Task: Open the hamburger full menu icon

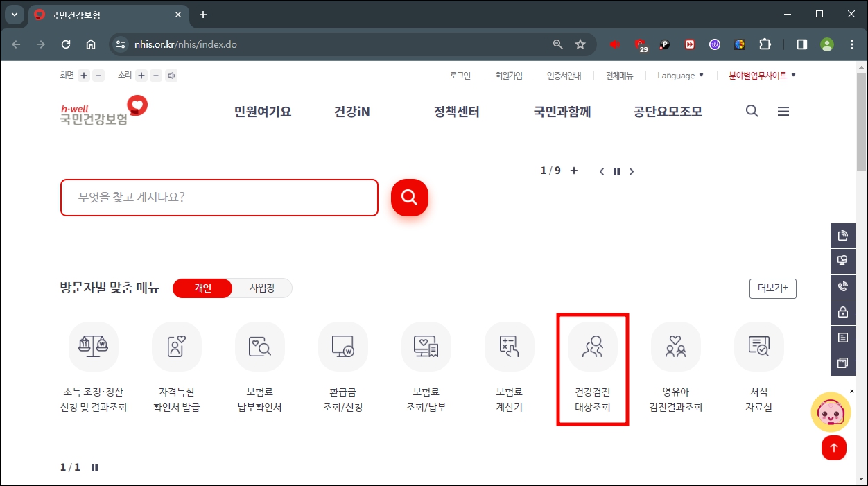Action: [x=783, y=111]
